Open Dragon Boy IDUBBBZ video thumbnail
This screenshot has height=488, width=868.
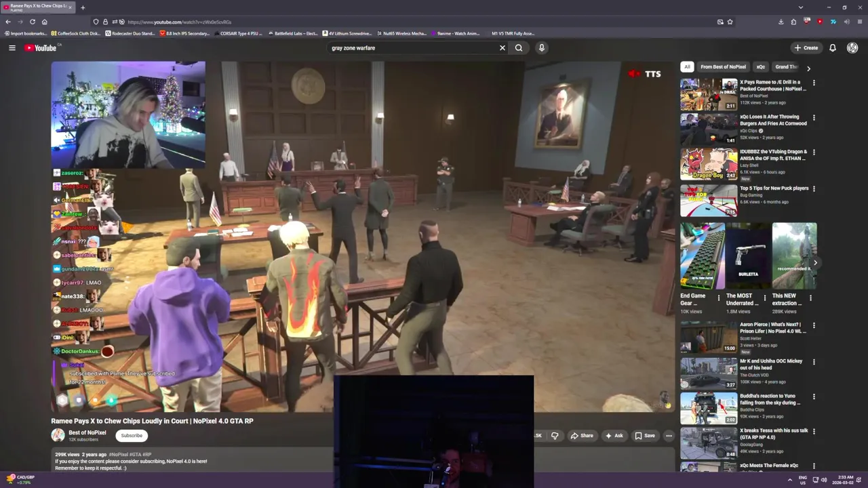click(x=709, y=164)
